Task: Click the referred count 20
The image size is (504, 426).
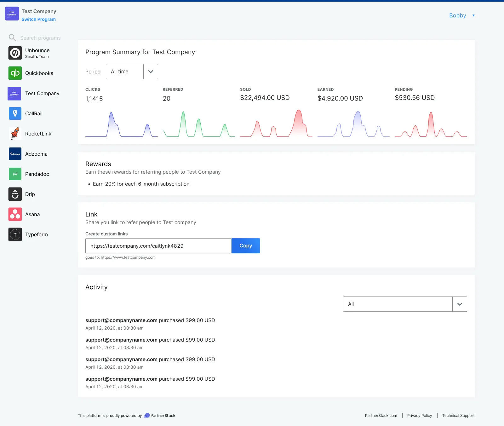Action: 166,99
